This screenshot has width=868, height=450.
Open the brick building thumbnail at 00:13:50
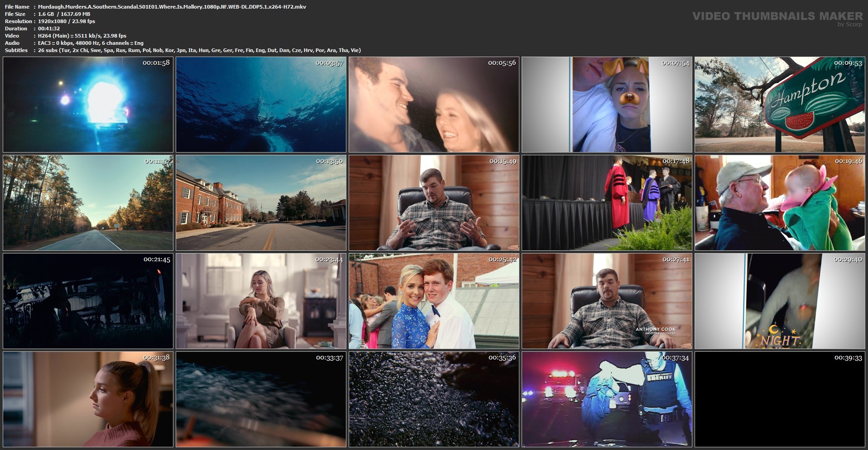(x=261, y=203)
